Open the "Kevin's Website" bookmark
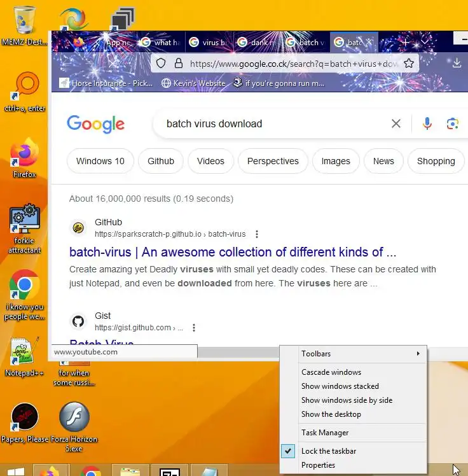 193,83
